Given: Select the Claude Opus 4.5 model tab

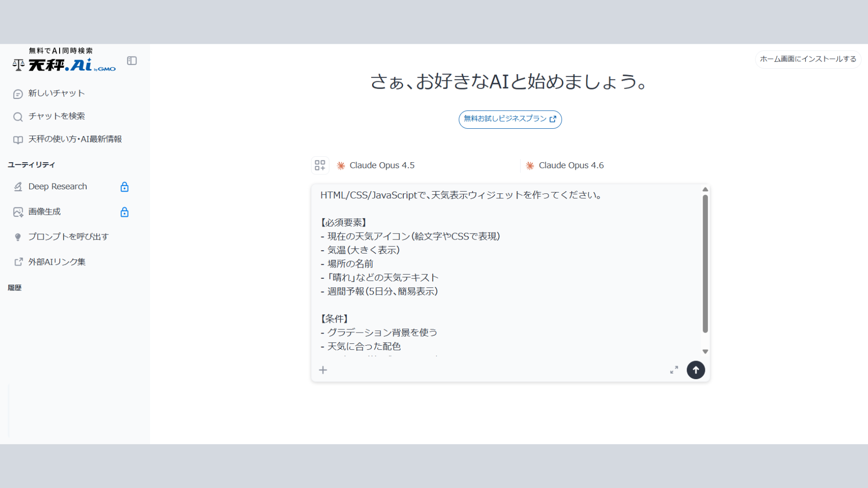Looking at the screenshot, I should (x=382, y=165).
